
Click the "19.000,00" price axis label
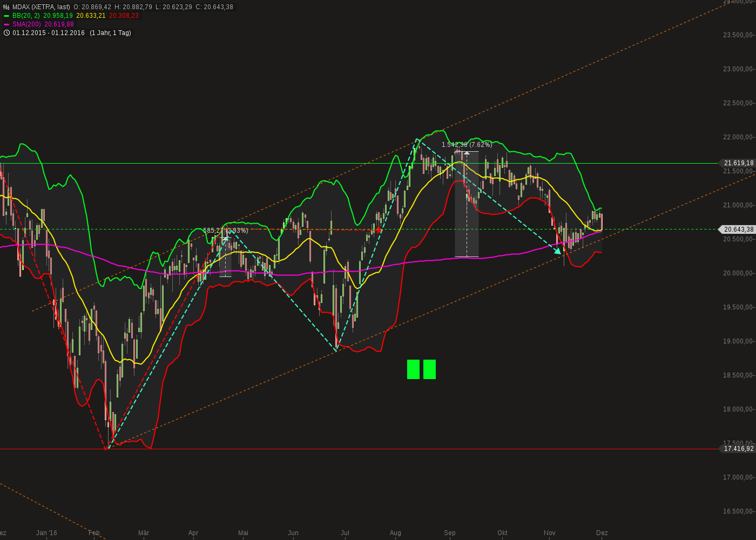(x=738, y=341)
